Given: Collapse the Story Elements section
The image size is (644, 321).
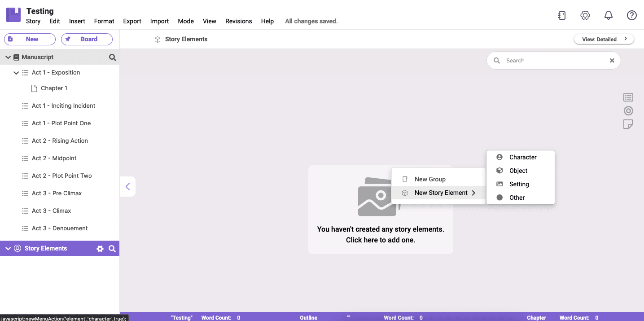Looking at the screenshot, I should (x=8, y=249).
